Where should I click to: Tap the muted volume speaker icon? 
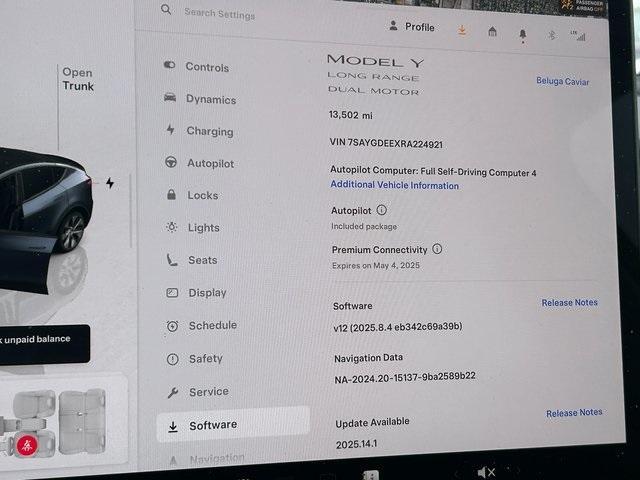486,472
